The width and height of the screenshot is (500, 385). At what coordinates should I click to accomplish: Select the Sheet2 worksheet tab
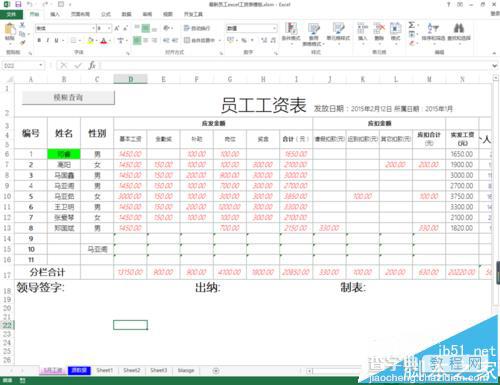tap(132, 370)
